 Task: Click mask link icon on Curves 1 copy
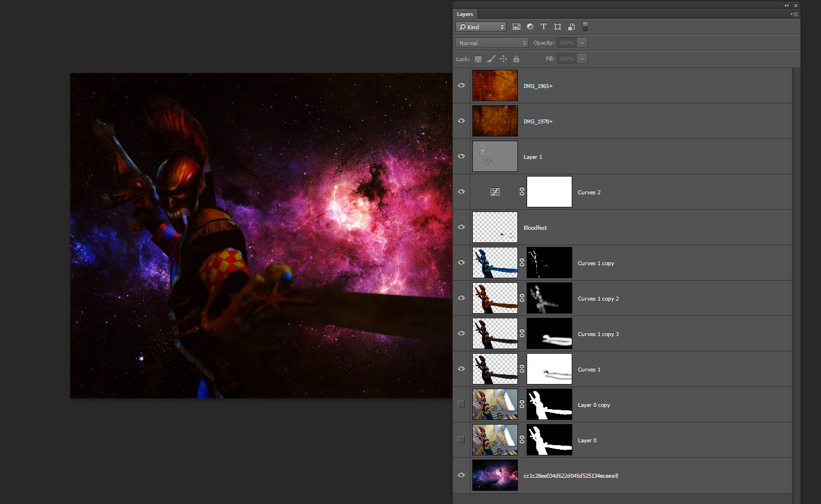(x=522, y=263)
